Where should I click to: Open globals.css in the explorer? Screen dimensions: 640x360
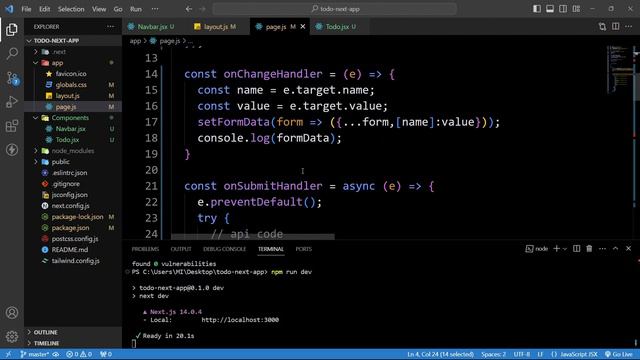pos(71,85)
